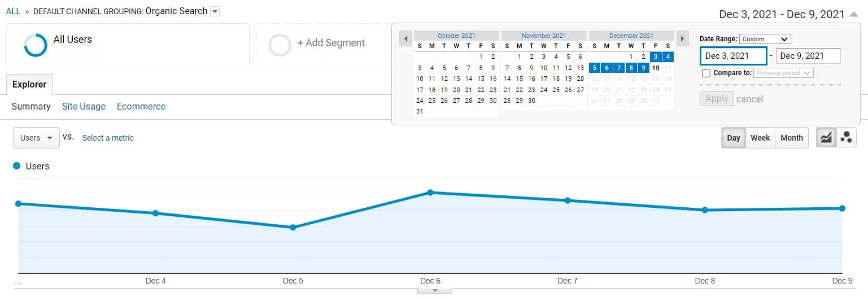Click the Add Segment circle icon
Screen dimensions: 868x301
pos(280,45)
